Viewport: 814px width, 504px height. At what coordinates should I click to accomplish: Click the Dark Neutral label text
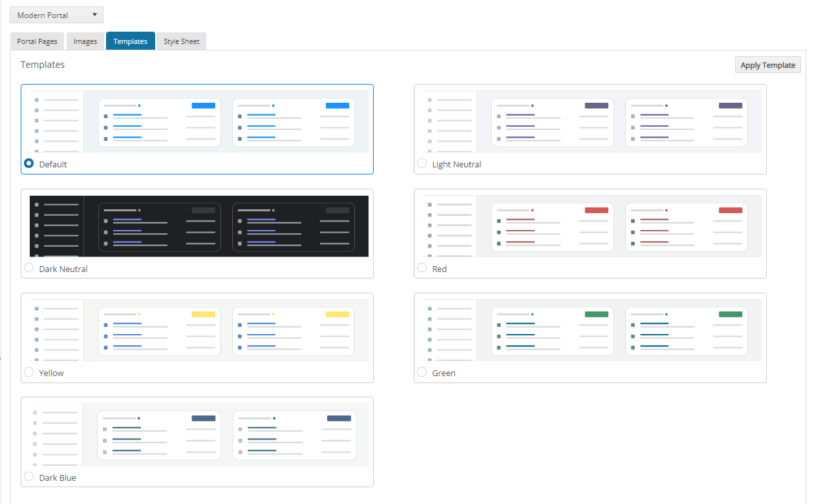(x=63, y=269)
